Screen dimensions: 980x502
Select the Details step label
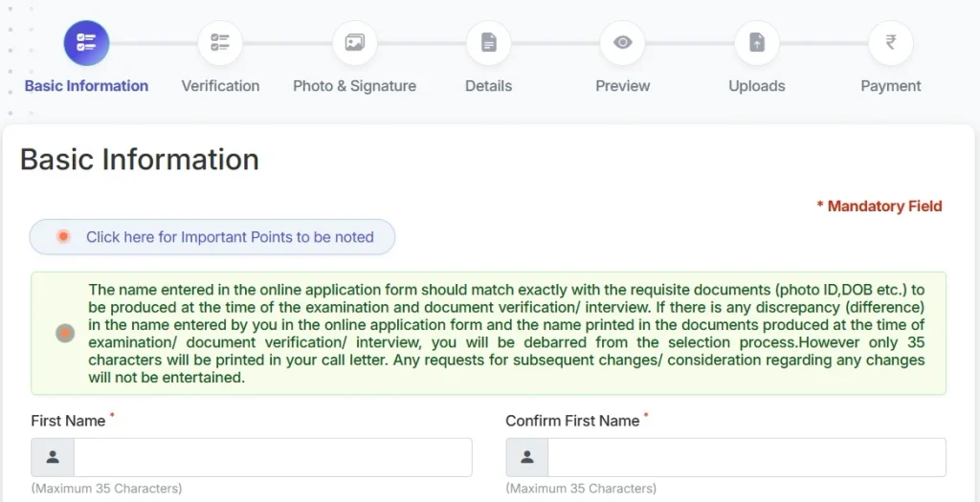click(x=489, y=86)
